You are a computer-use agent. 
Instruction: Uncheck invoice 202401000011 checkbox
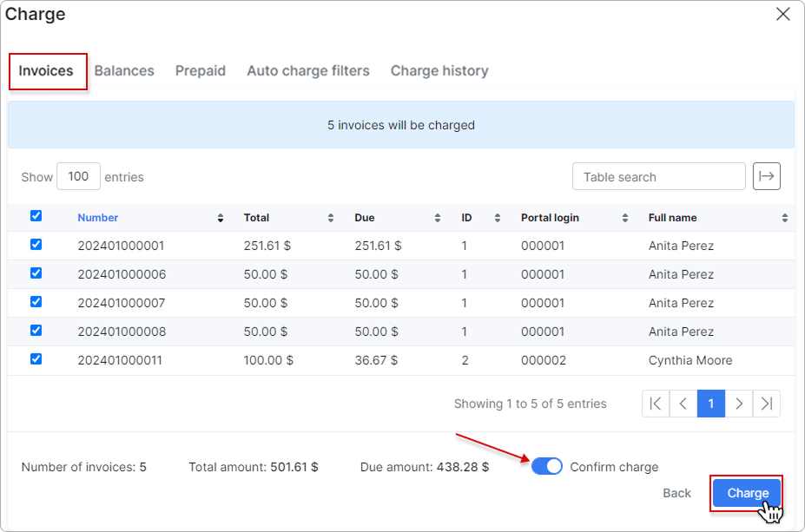36,358
